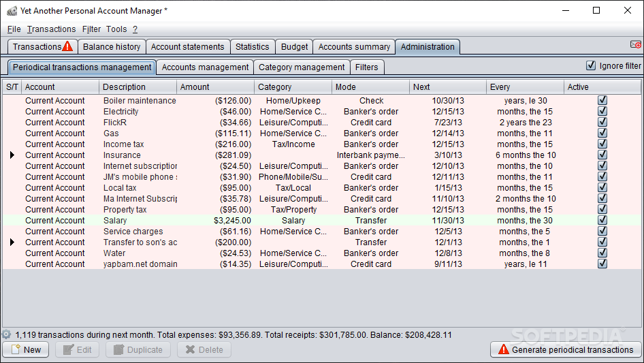Uncheck Active for Water row
The height and width of the screenshot is (363, 644).
point(602,253)
